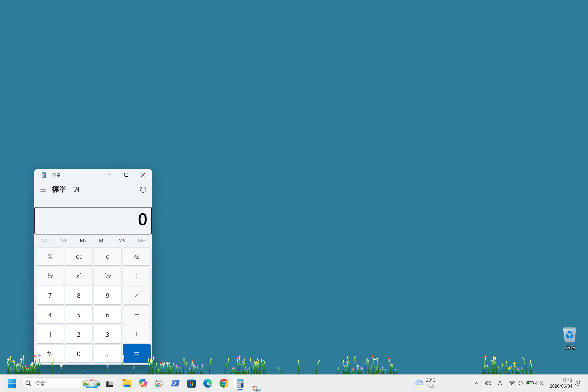Open Wi-Fi network tray icon

point(512,383)
